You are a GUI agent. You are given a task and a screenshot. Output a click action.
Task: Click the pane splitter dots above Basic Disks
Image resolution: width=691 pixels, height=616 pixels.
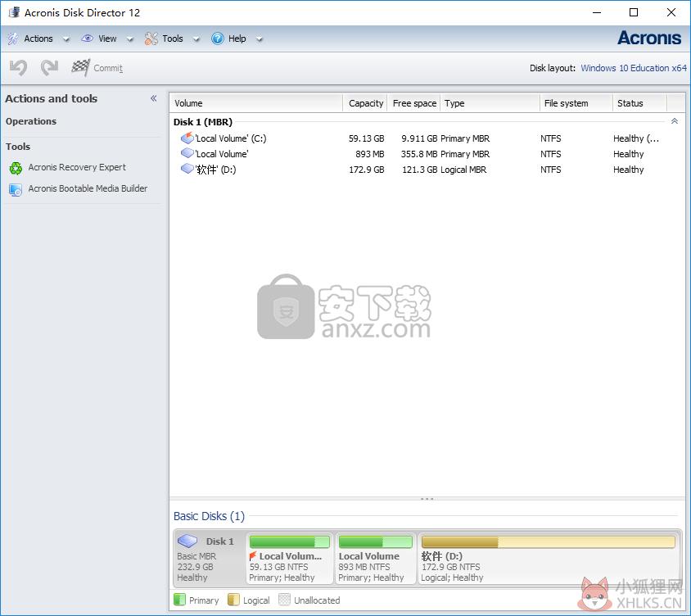427,499
